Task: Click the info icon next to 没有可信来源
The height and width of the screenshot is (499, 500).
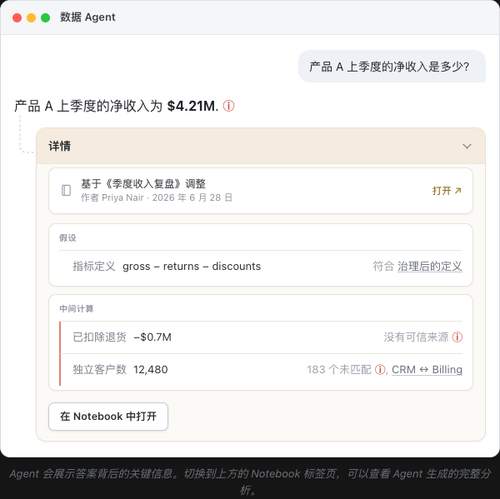Action: 457,337
